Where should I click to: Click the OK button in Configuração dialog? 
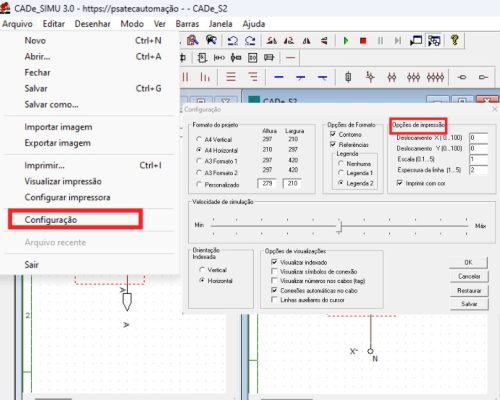pyautogui.click(x=468, y=262)
